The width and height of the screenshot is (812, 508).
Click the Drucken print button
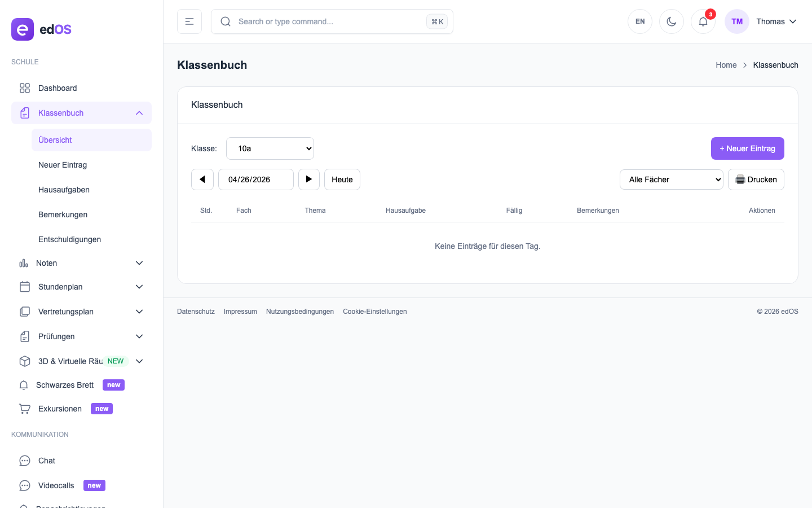[x=756, y=179]
